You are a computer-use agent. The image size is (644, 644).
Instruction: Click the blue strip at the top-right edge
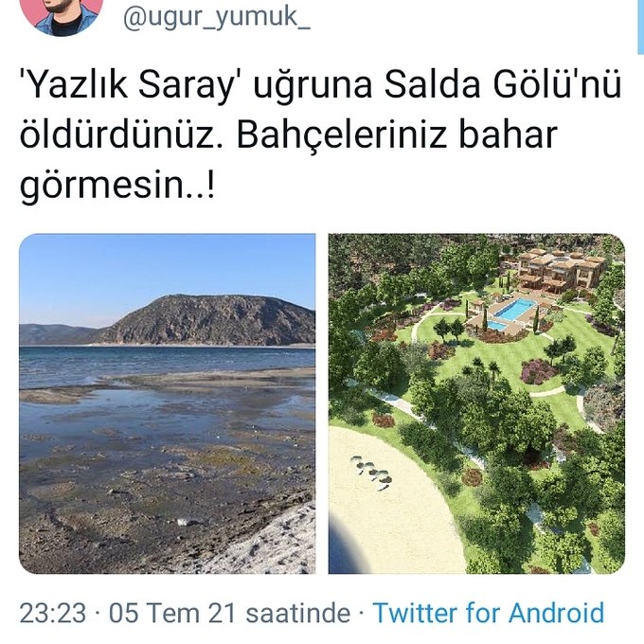(x=641, y=27)
